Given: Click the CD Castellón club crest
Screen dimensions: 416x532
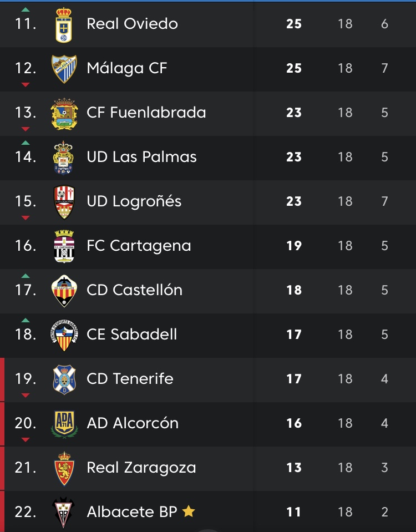Looking at the screenshot, I should coord(64,291).
